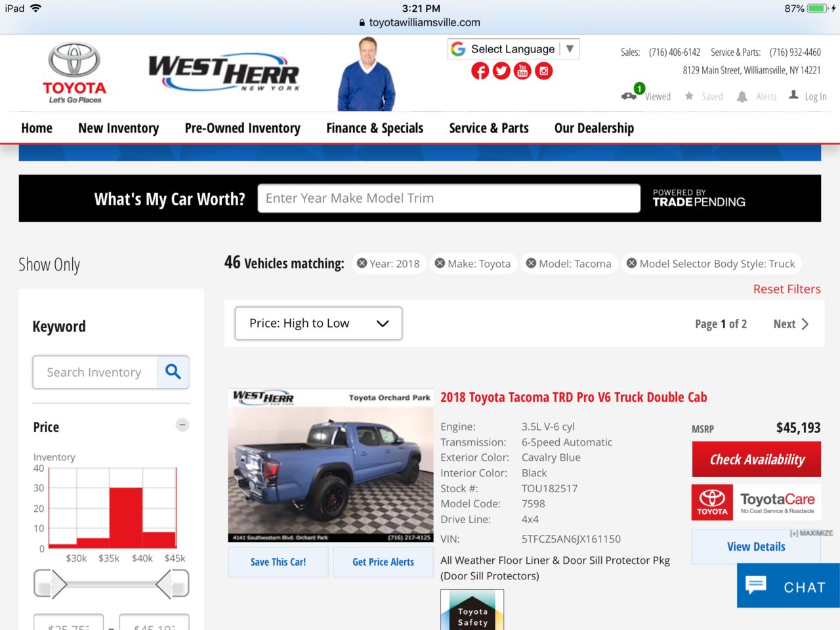Focus the Search Inventory keyword field

pos(95,372)
